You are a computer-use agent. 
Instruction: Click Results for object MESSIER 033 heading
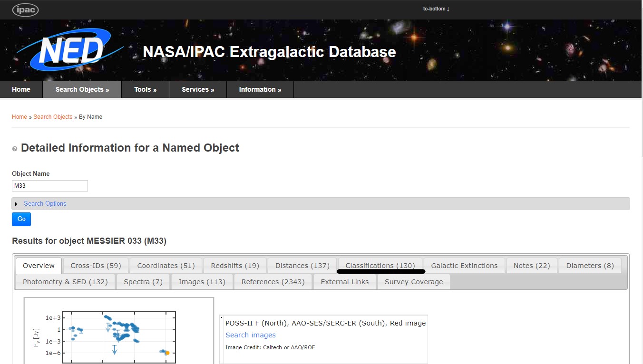click(x=89, y=241)
